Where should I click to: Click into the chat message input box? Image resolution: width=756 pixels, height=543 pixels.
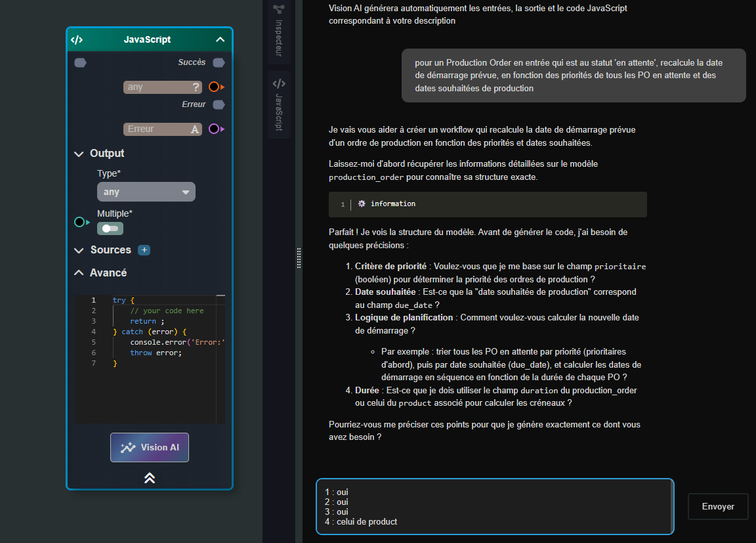pos(494,506)
